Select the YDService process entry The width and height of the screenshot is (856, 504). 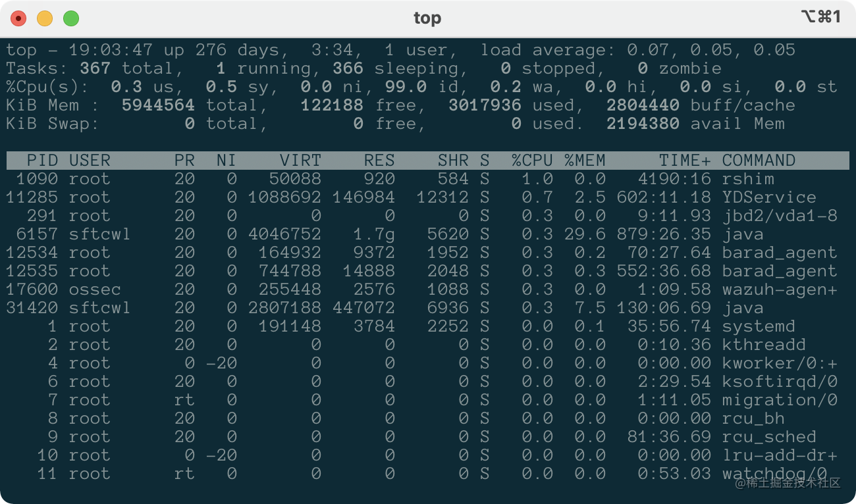click(x=769, y=197)
